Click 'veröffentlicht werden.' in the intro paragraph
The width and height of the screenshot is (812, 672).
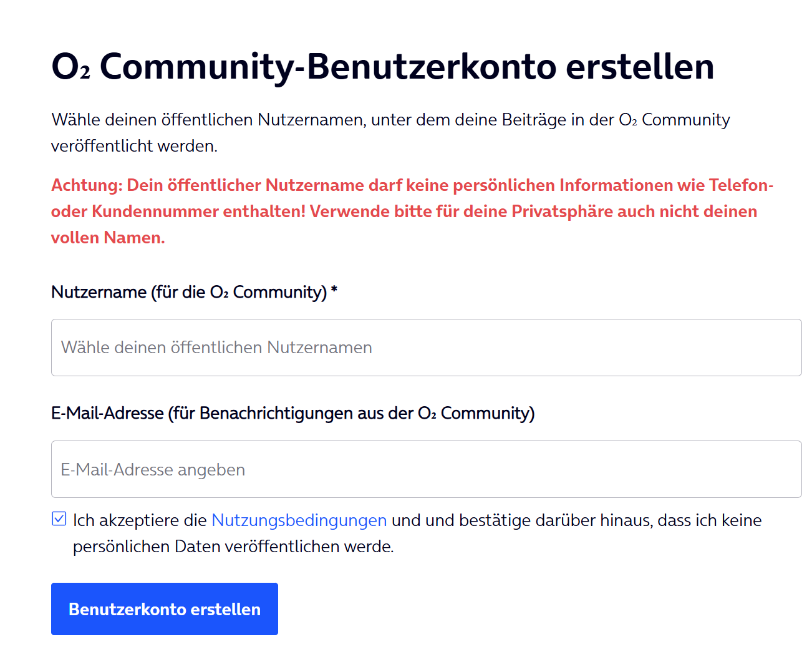point(135,146)
